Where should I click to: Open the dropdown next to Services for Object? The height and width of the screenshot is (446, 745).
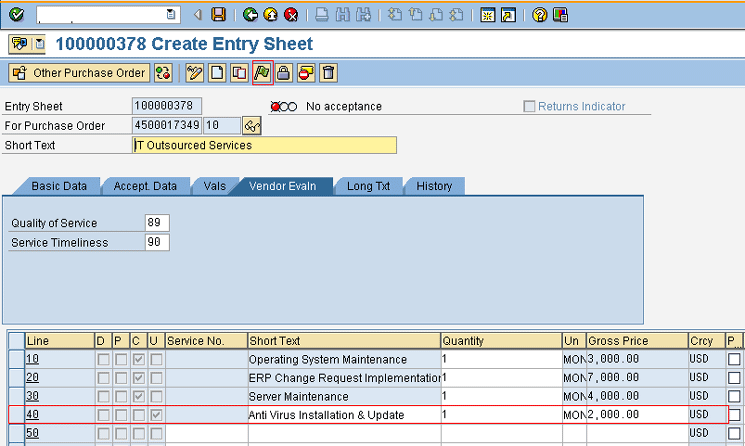(39, 44)
